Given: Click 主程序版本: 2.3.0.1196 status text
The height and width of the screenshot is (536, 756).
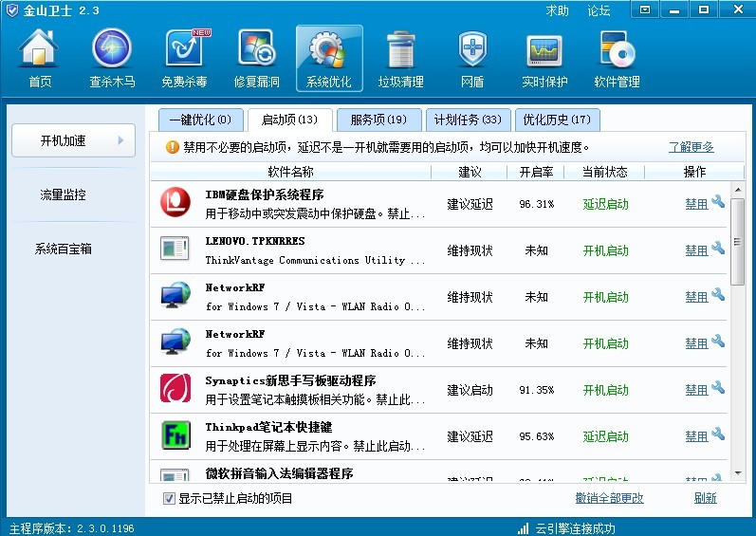Looking at the screenshot, I should (72, 528).
